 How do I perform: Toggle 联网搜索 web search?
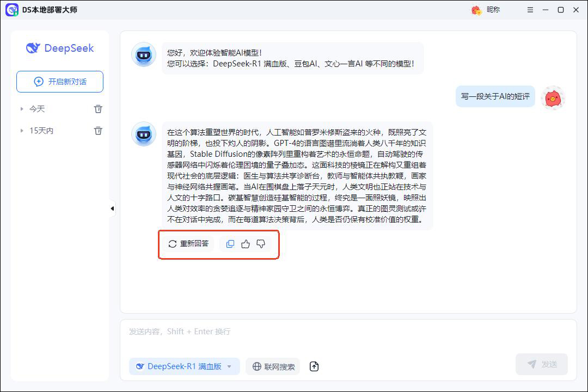click(x=273, y=366)
